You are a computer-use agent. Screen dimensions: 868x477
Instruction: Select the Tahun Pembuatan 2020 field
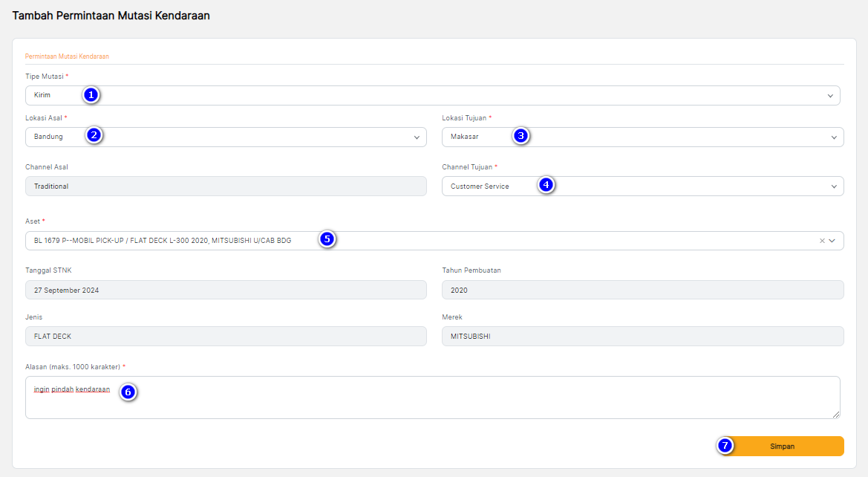tap(642, 291)
